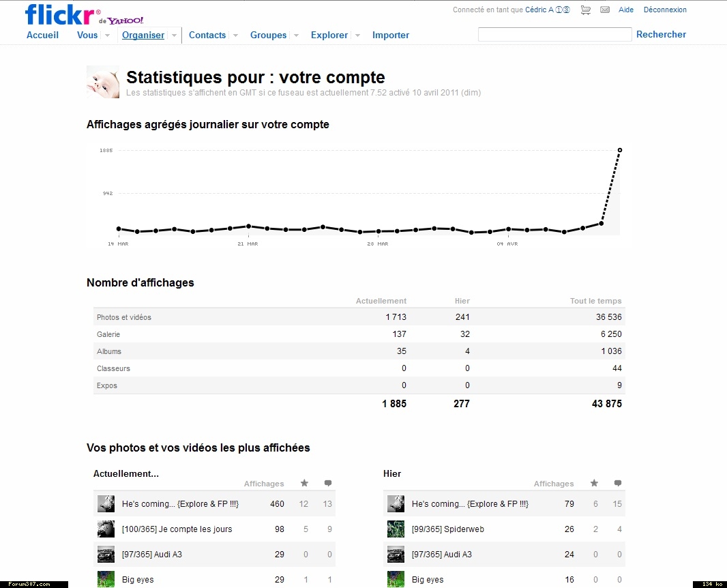Click the Yahoo! logo
Screen dimensions: 727x588
125,20
